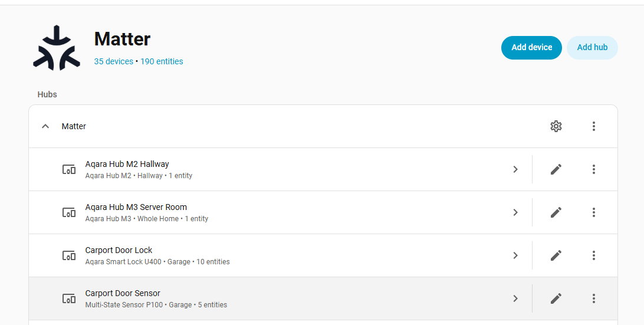
Task: Click pencil icon for Carport Door Lock
Action: click(556, 255)
